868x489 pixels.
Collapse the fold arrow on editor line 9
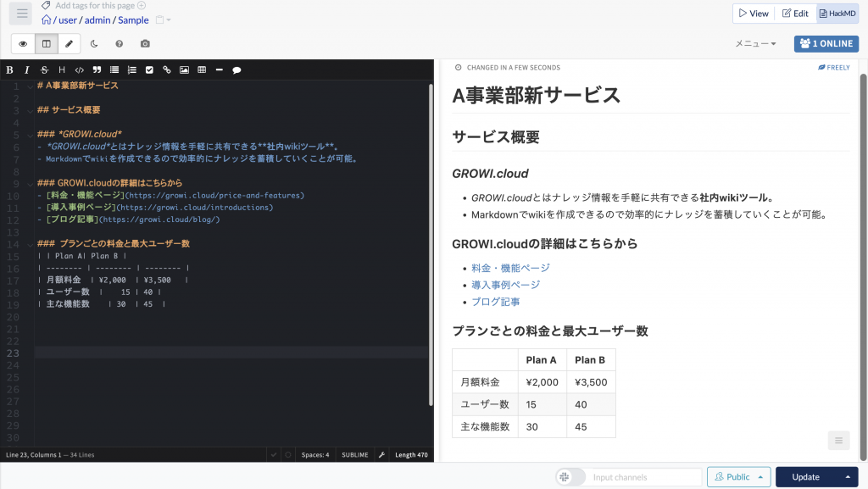30,184
